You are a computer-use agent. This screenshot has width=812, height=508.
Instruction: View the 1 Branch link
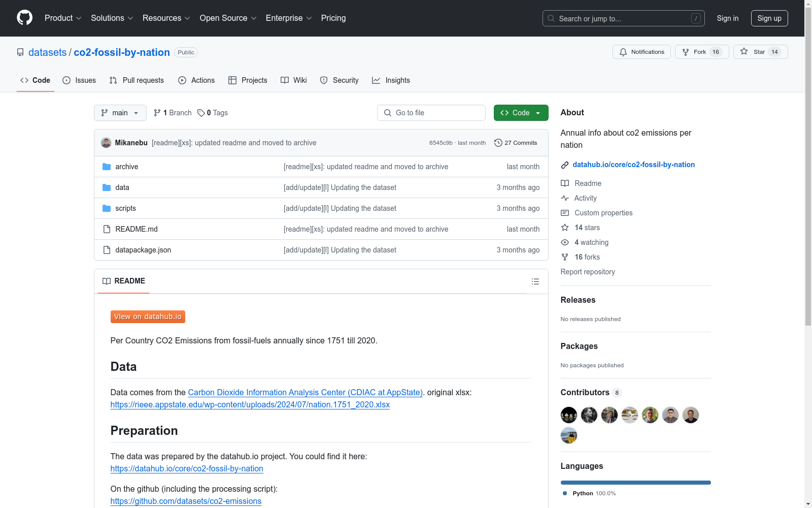pyautogui.click(x=173, y=113)
